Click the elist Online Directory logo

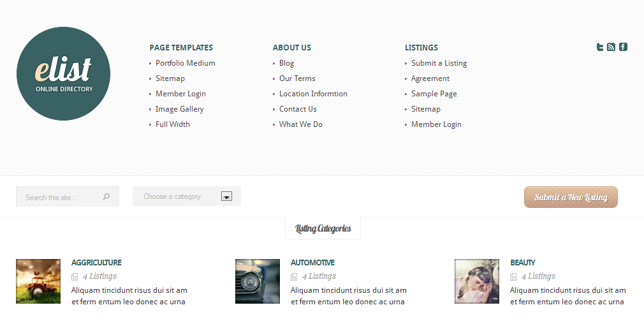click(63, 73)
